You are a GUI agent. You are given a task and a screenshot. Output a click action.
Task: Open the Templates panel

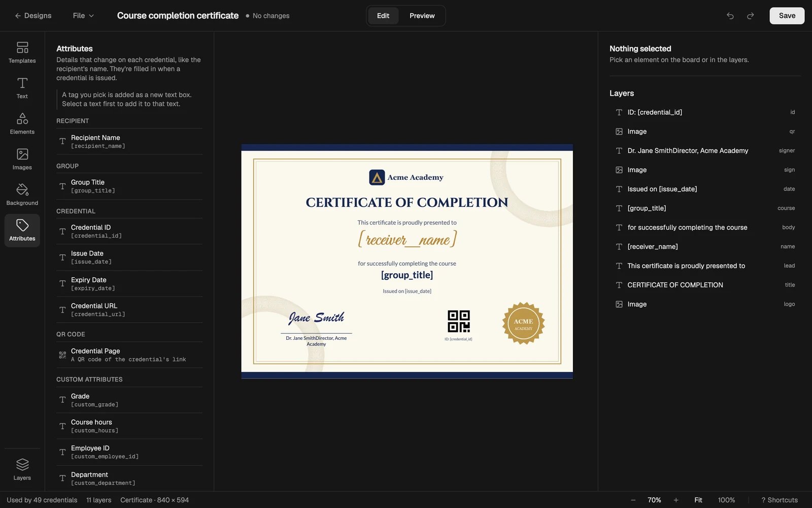(x=22, y=52)
